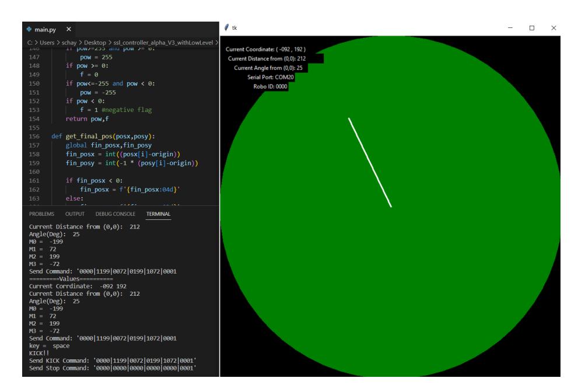This screenshot has height=392, width=585.
Task: Open the PROBLEMS panel tab
Action: coord(42,214)
